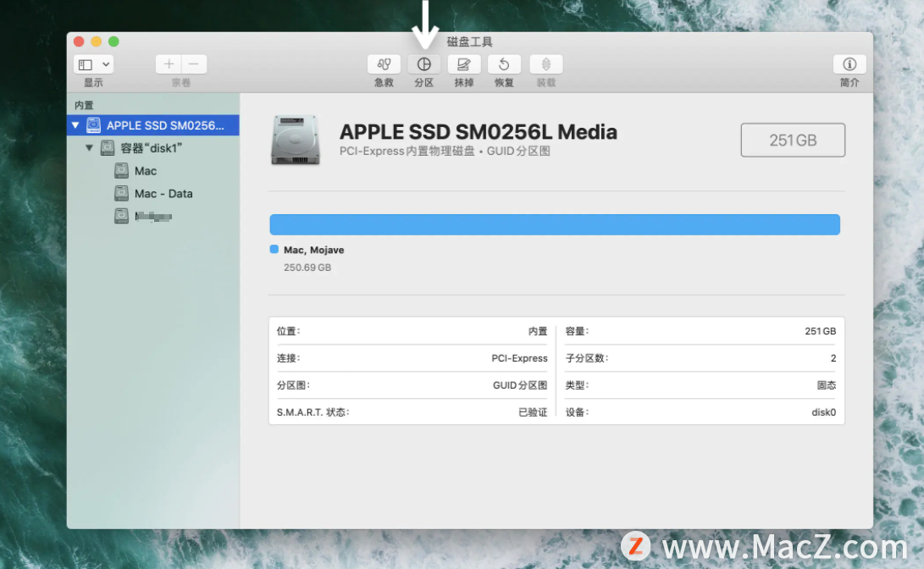This screenshot has width=924, height=569.
Task: Toggle the sidebar view icon
Action: 86,64
